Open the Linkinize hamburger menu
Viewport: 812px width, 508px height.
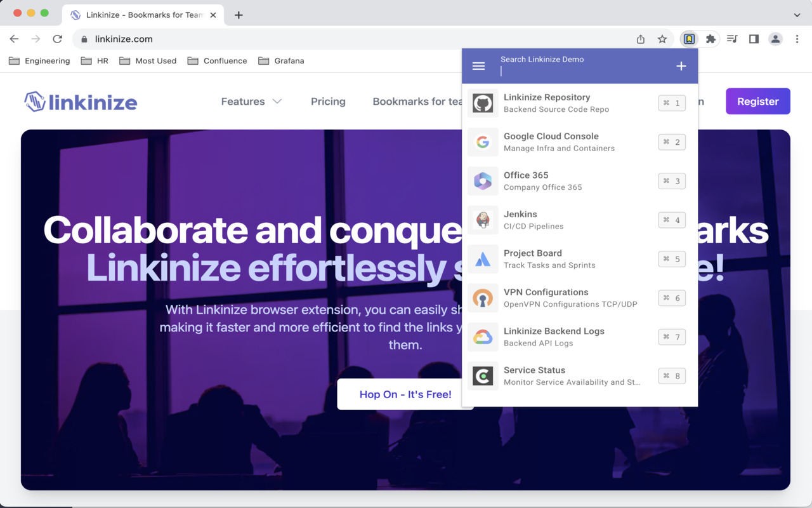coord(479,66)
